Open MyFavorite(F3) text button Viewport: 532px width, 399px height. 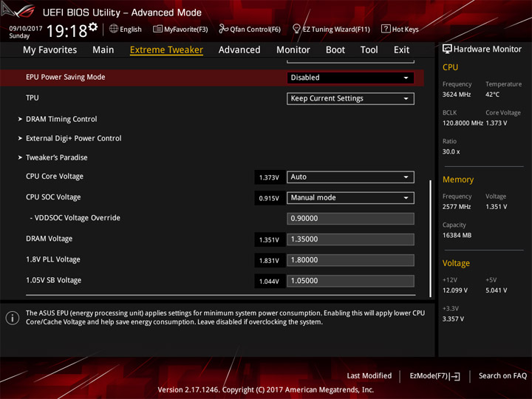pyautogui.click(x=186, y=30)
